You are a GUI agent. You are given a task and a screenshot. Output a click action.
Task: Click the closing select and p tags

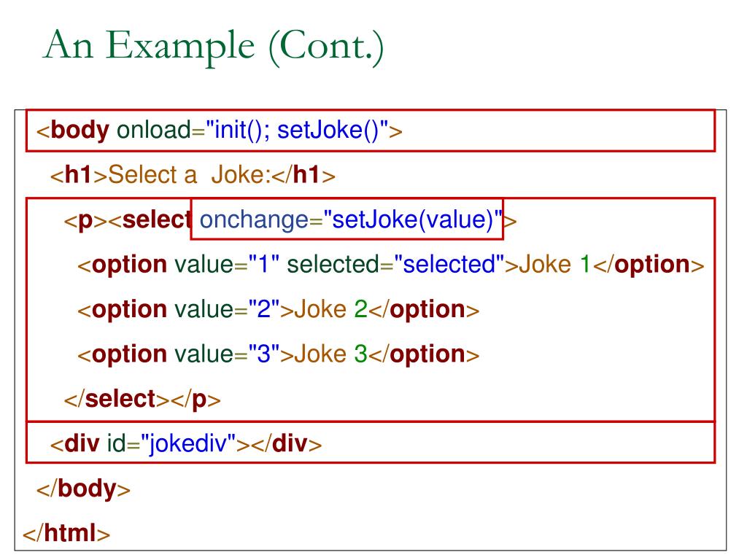[142, 399]
